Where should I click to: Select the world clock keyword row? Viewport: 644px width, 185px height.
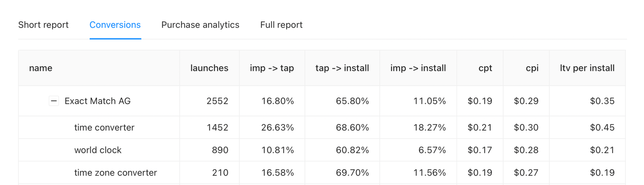point(322,150)
